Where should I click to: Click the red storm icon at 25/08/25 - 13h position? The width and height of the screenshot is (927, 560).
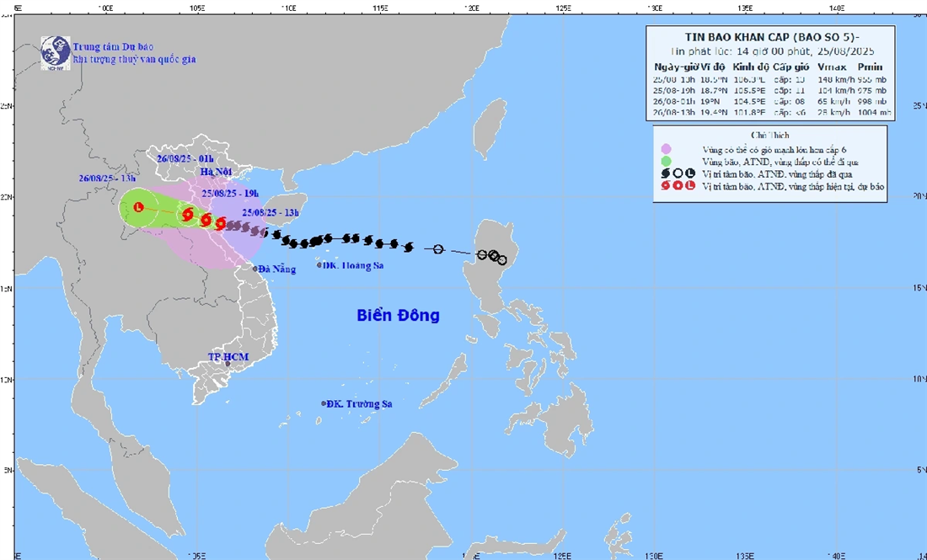221,223
